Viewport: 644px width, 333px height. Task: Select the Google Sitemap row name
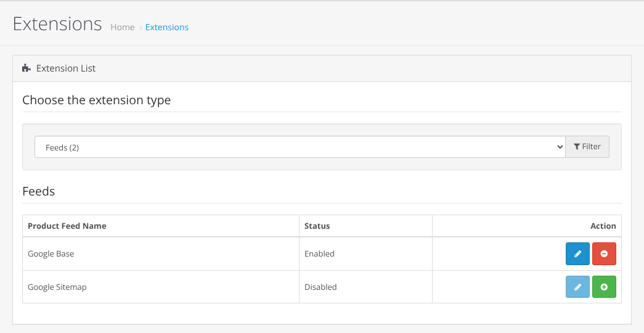click(x=57, y=287)
